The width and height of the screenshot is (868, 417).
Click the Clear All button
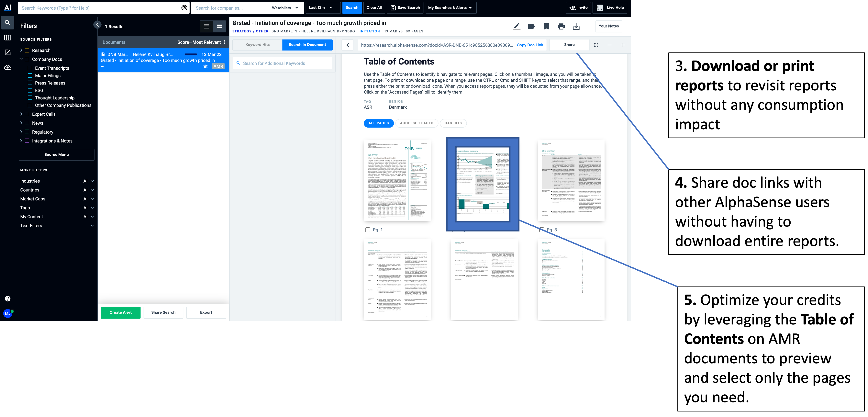[374, 7]
